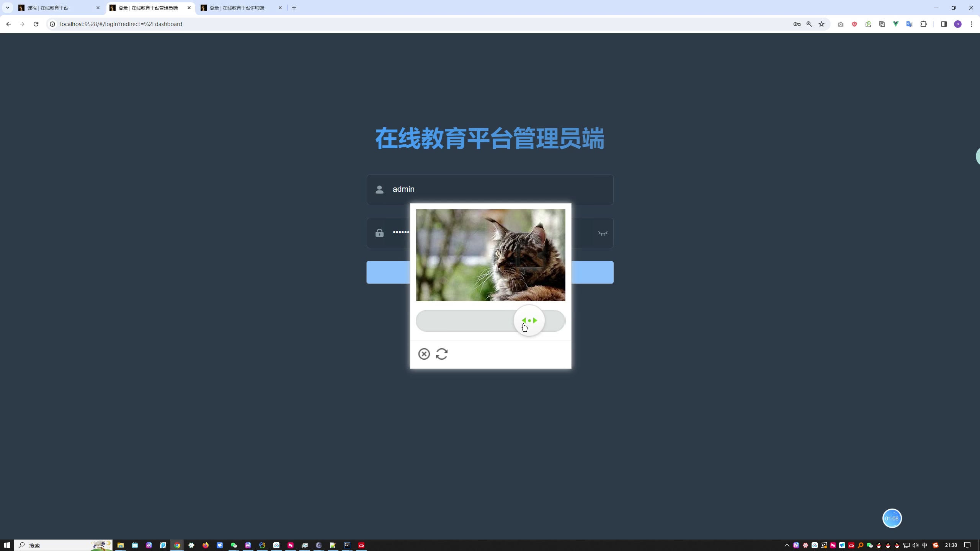Open File Explorer from taskbar

coord(121,545)
